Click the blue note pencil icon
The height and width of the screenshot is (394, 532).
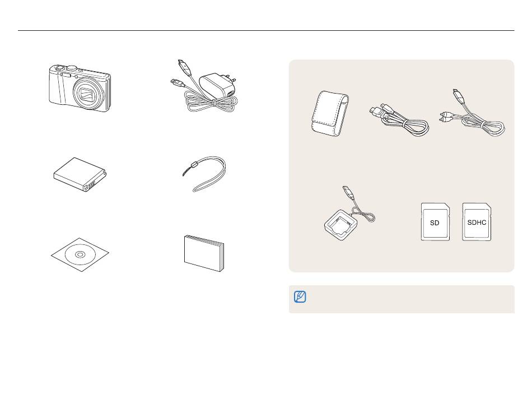(x=300, y=296)
